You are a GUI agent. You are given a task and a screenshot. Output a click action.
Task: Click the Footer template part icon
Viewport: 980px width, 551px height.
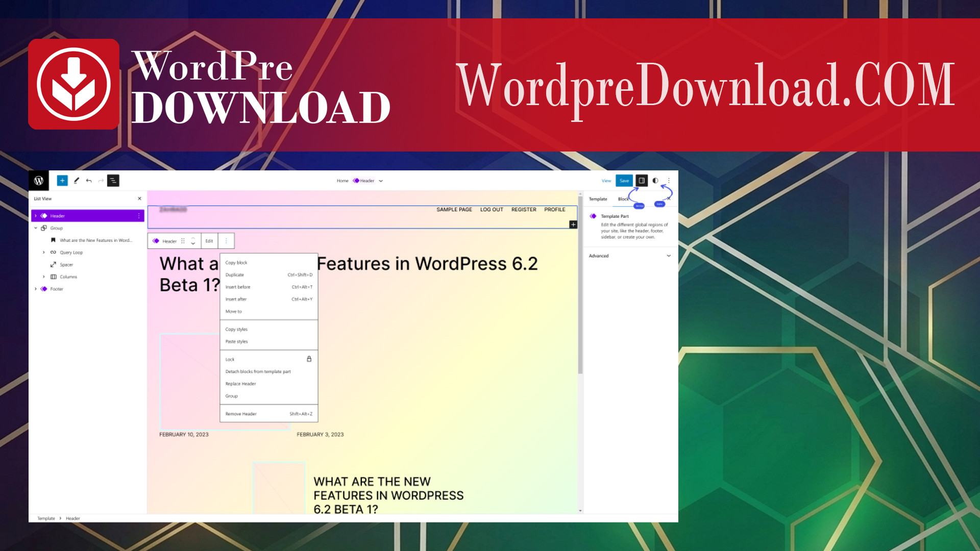point(44,289)
